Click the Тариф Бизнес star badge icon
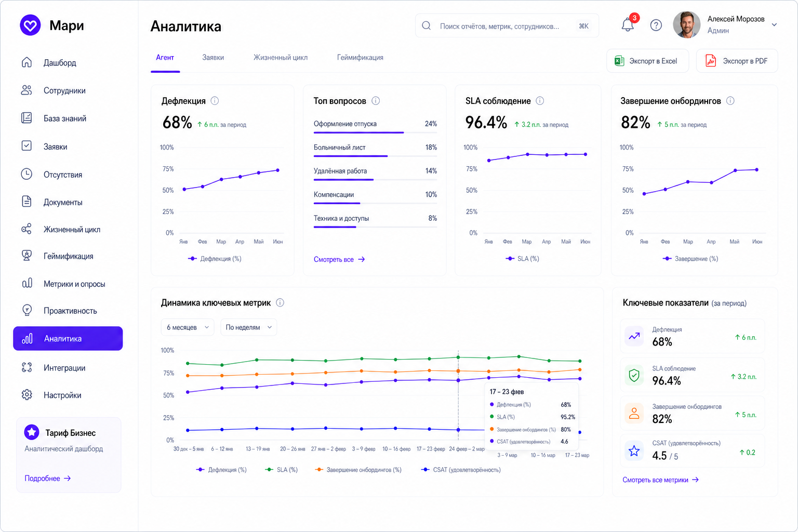 click(32, 432)
